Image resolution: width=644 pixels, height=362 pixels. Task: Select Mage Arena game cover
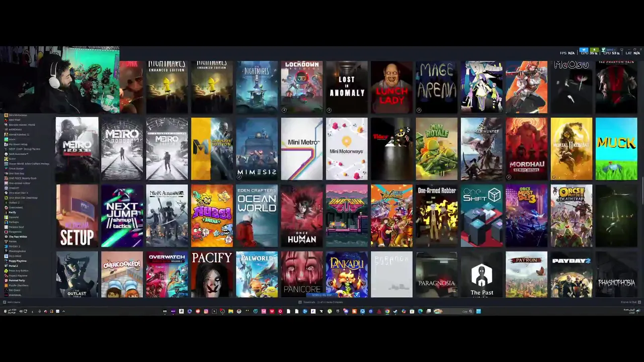pyautogui.click(x=437, y=87)
